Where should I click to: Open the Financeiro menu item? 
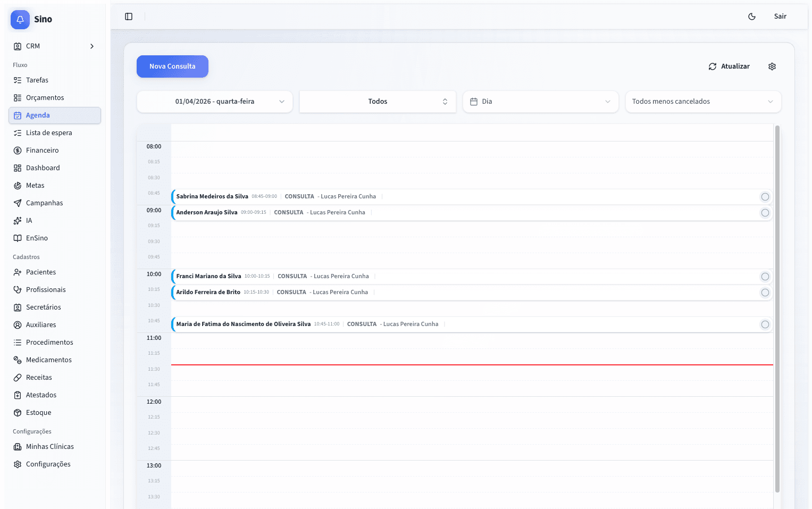coord(55,151)
